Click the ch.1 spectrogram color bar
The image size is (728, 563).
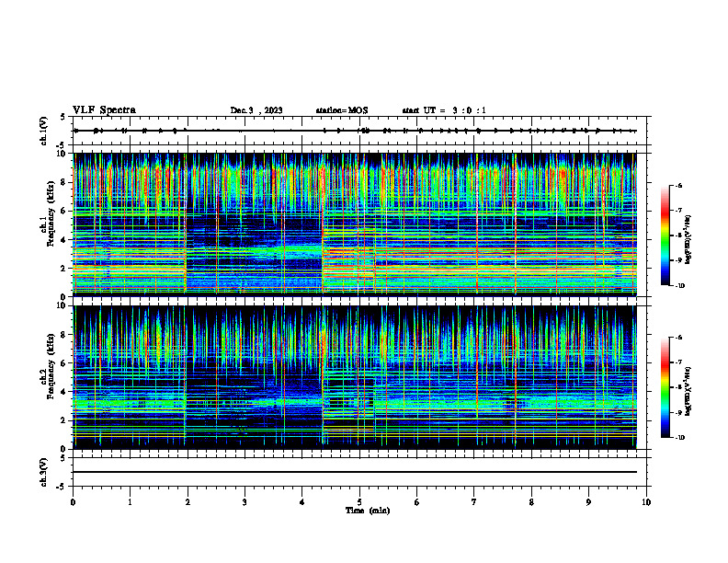click(665, 236)
